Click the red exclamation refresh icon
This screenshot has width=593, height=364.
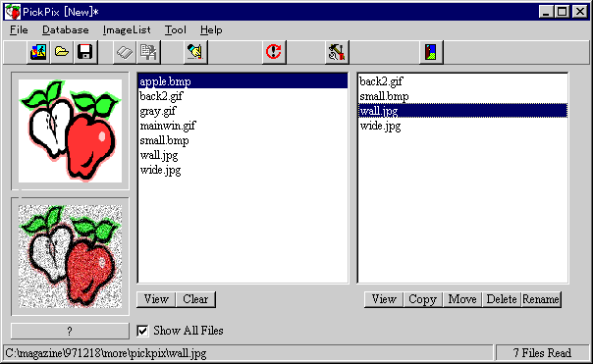pos(274,52)
